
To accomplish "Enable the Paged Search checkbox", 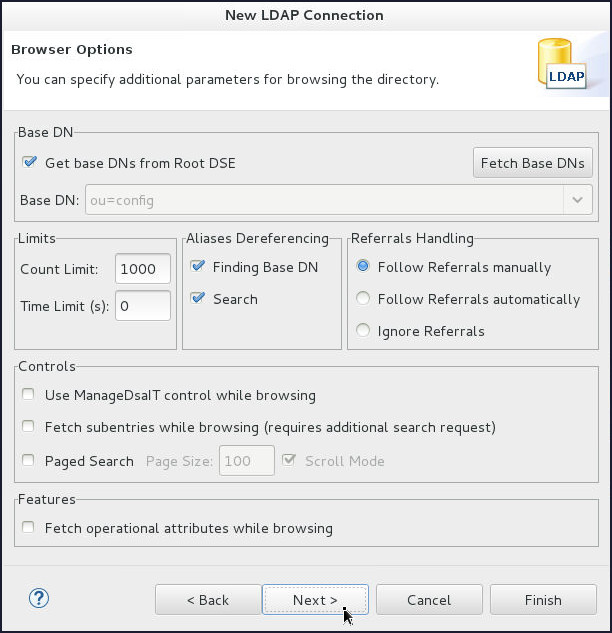I will click(x=29, y=461).
